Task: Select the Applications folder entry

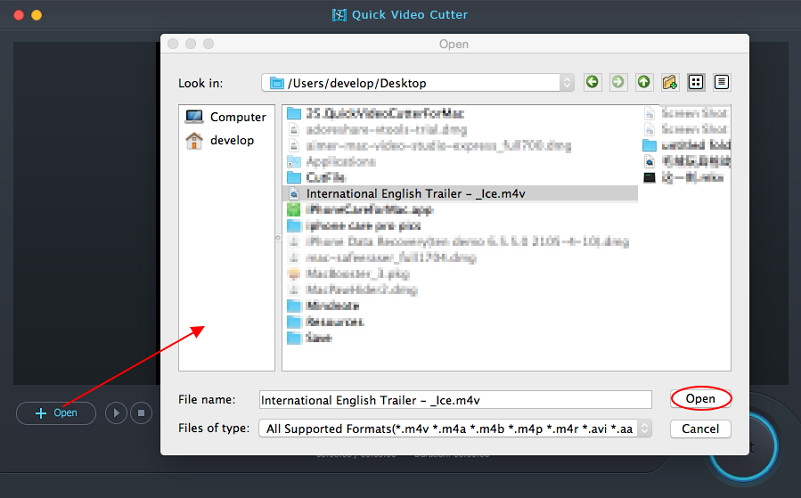Action: coord(331,162)
